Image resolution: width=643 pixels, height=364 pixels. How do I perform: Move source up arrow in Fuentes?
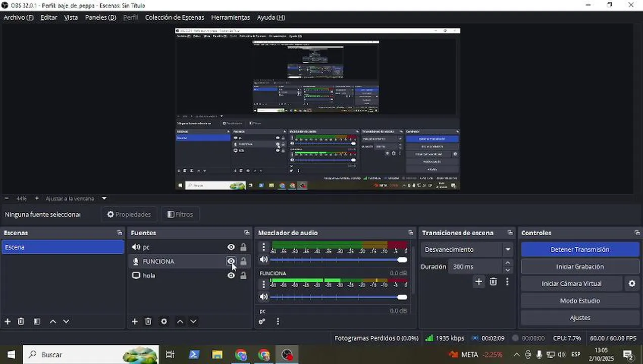(x=180, y=322)
